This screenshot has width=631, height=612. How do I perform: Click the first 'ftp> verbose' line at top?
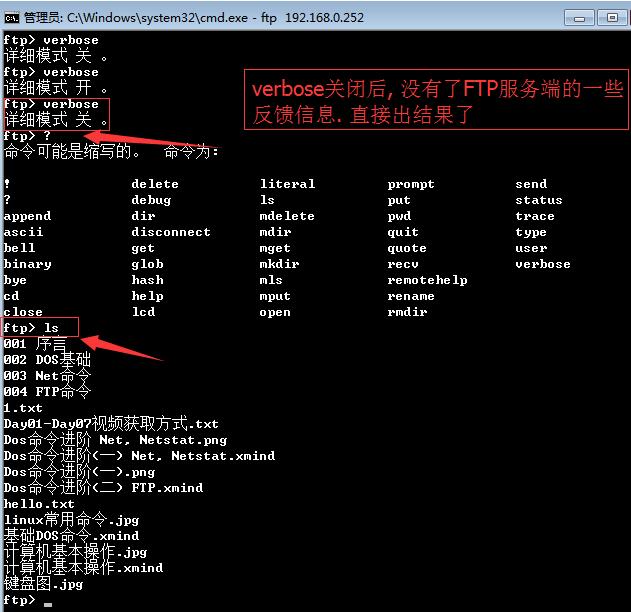[51, 40]
